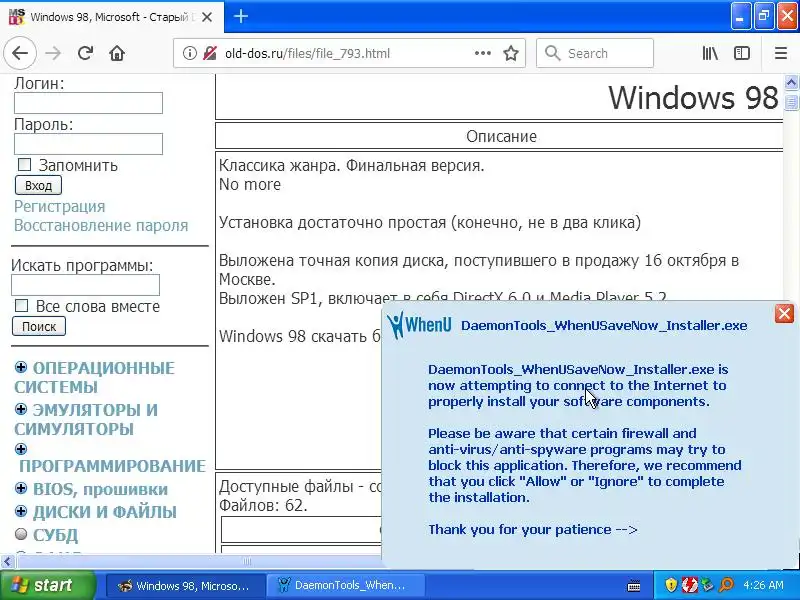Image resolution: width=800 pixels, height=600 pixels.
Task: Toggle the Firefox sidebar view
Action: pyautogui.click(x=742, y=53)
